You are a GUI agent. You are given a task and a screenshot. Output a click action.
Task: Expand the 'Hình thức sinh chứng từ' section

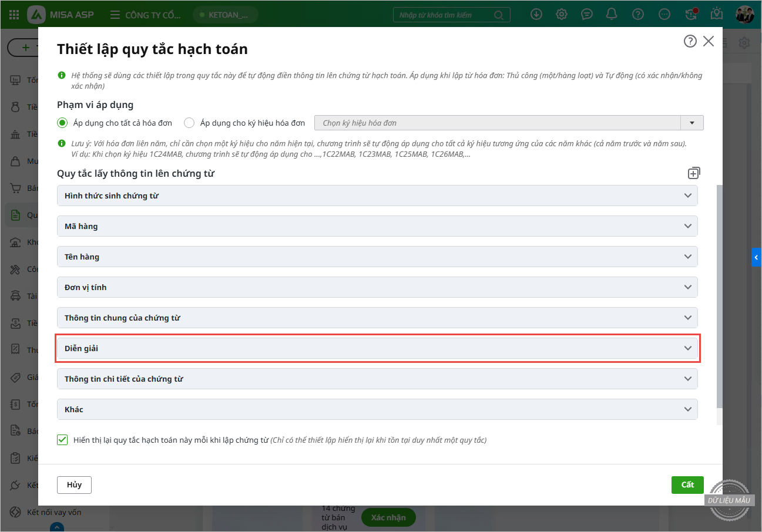377,196
